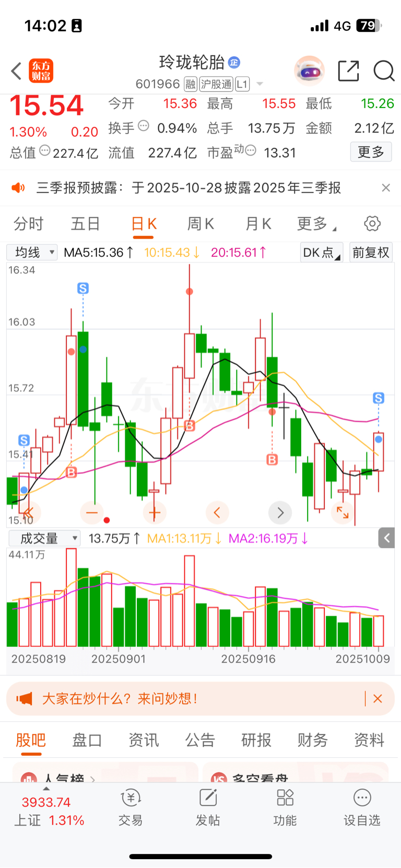Image resolution: width=401 pixels, height=868 pixels.
Task: Expand 上证 index ticker bar
Action: click(49, 807)
